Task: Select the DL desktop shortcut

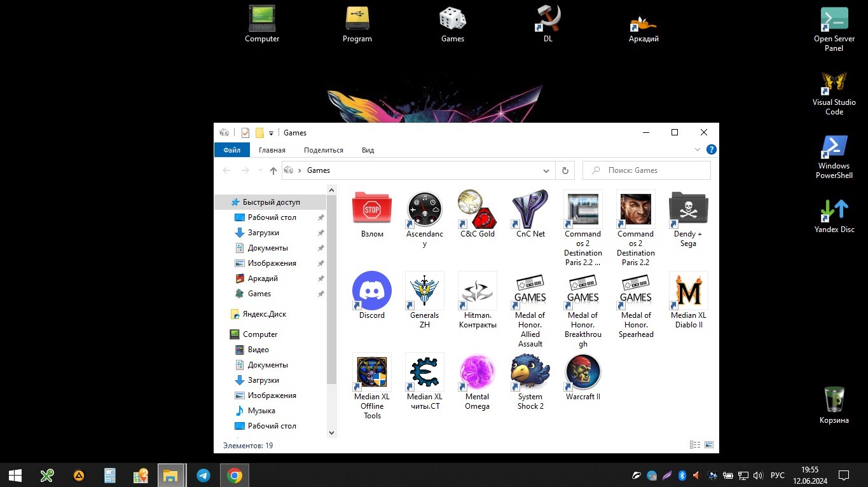Action: tap(548, 24)
